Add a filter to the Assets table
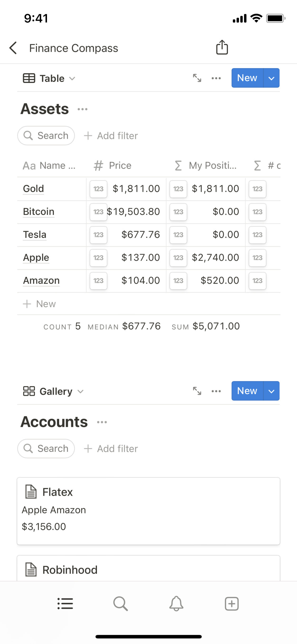Viewport: 297px width, 644px height. point(111,136)
